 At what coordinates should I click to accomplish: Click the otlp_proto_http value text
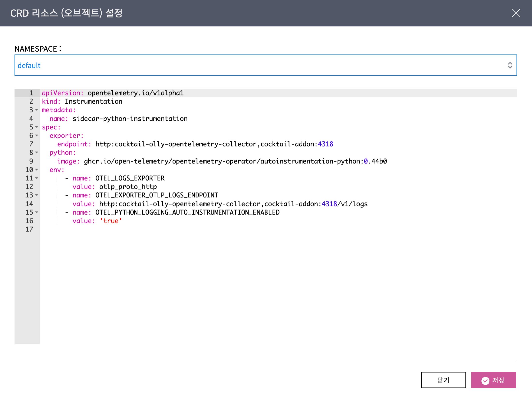pyautogui.click(x=128, y=187)
